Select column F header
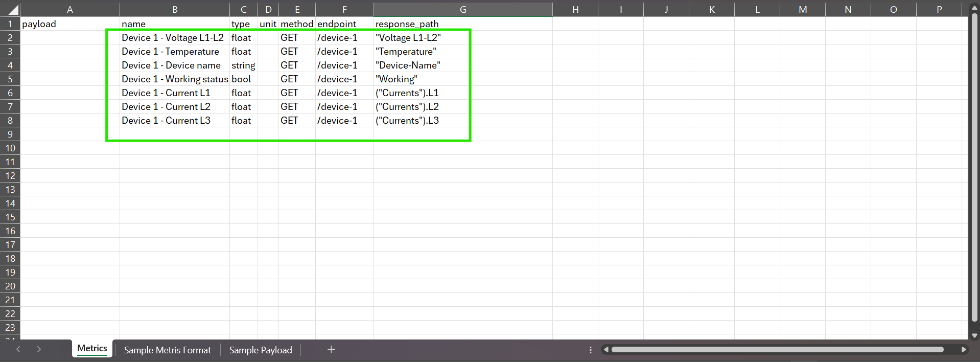The image size is (980, 362). 344,10
